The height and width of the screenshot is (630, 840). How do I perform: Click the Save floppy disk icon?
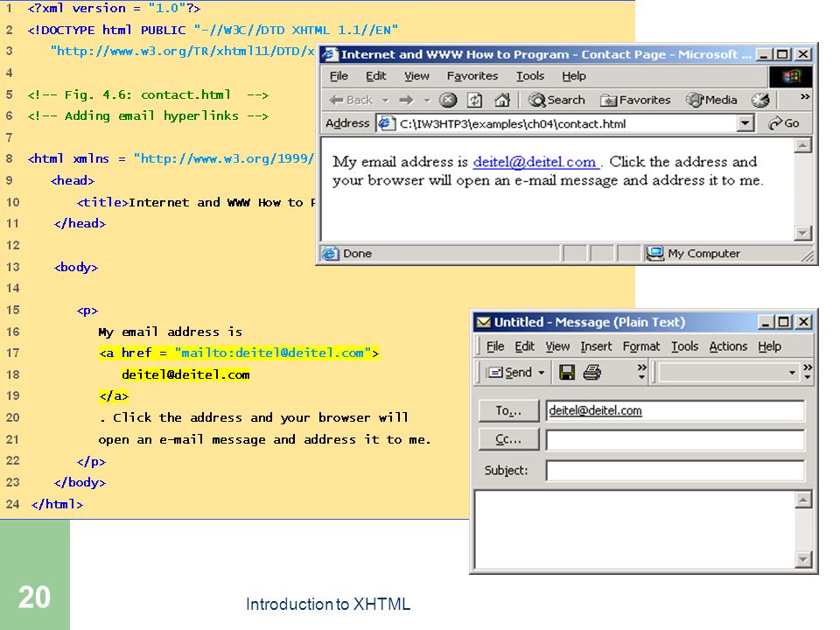coord(567,373)
